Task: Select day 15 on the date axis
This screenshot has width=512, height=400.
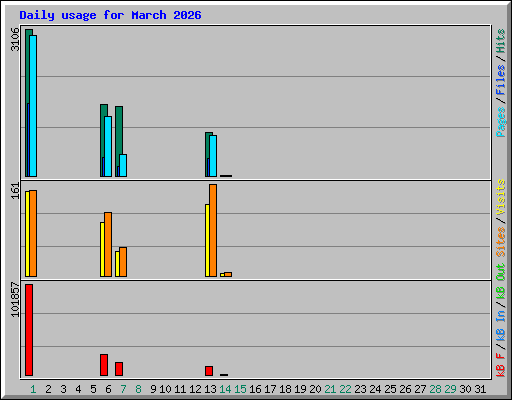Action: tap(240, 389)
